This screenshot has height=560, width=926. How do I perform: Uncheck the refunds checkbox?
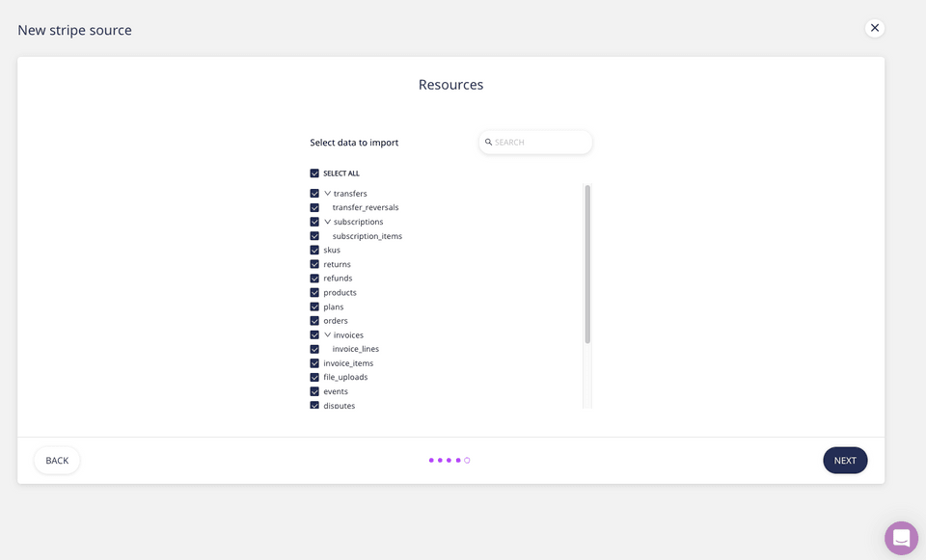[314, 278]
